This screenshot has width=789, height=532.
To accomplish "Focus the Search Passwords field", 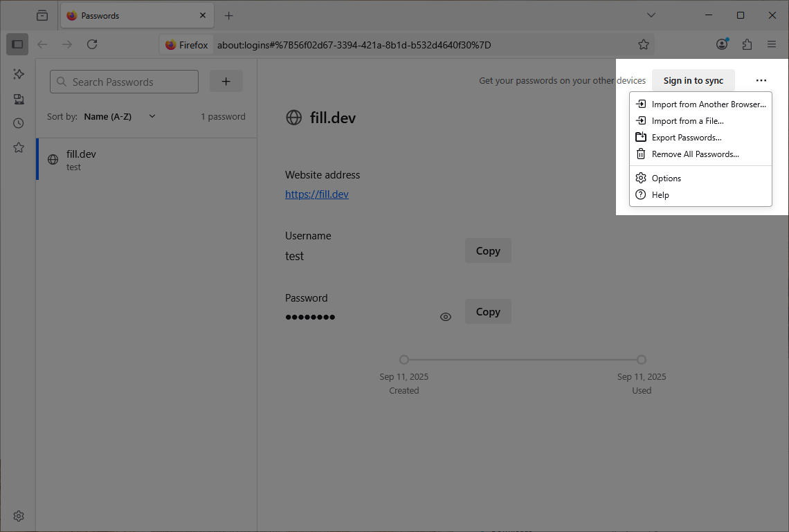I will [x=124, y=82].
